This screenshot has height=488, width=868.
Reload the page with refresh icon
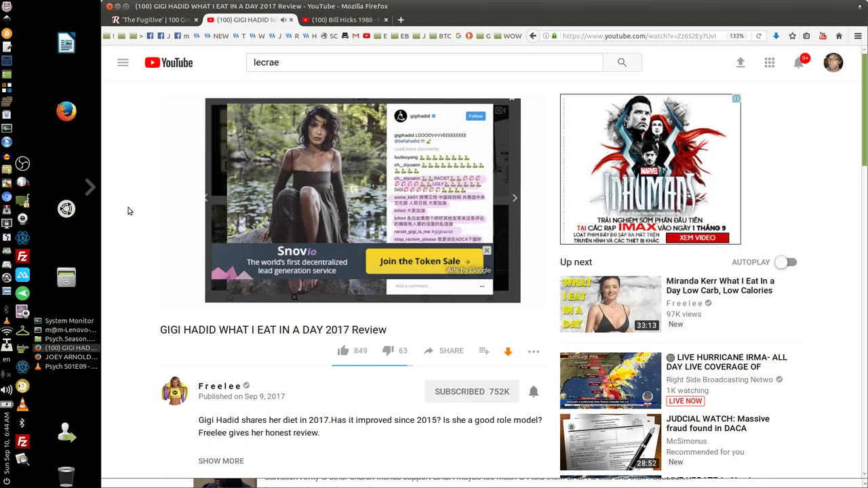click(758, 36)
